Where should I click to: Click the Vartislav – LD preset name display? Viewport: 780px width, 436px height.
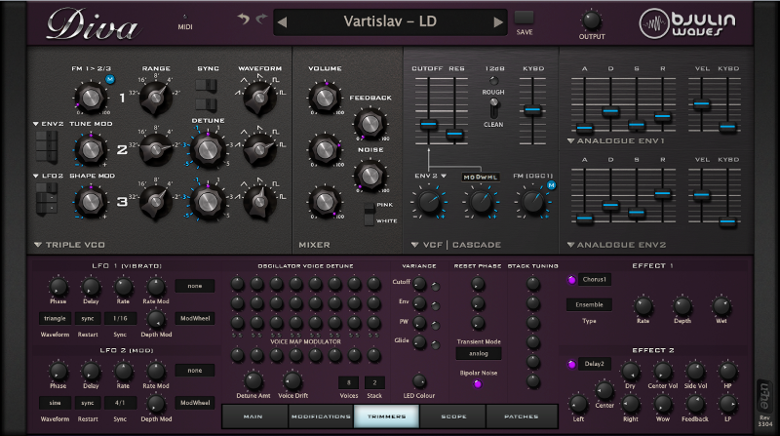[390, 21]
